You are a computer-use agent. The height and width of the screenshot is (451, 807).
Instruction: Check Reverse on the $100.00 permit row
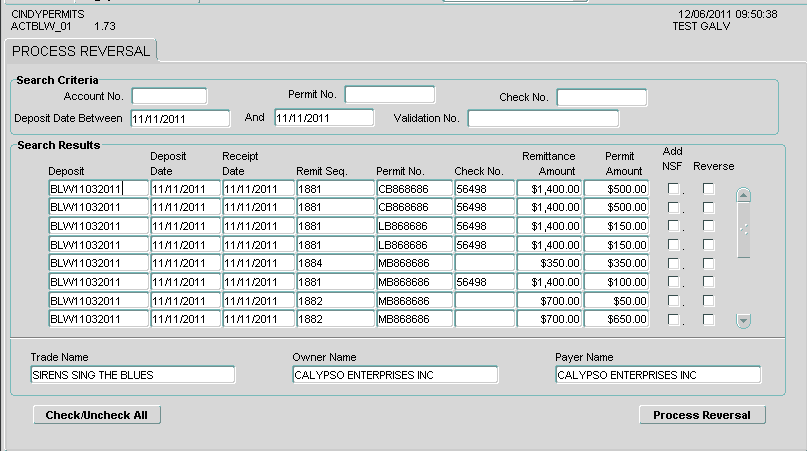tap(709, 282)
